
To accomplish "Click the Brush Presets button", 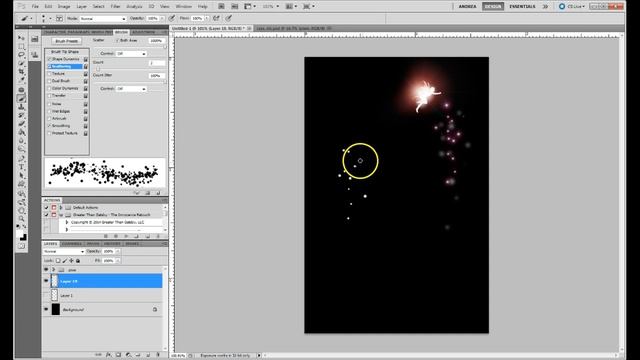I will point(67,41).
